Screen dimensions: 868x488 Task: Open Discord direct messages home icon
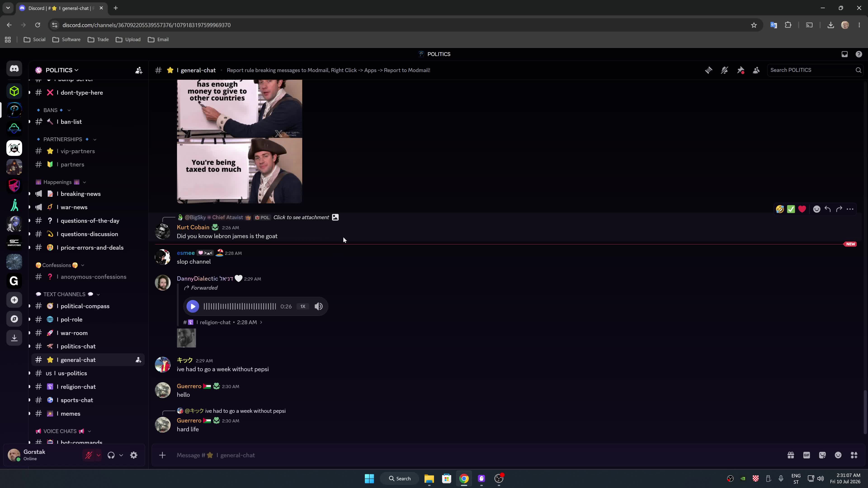click(x=14, y=69)
